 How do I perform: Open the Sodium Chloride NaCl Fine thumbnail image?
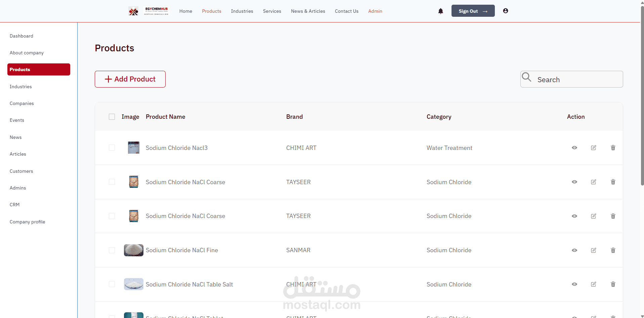[134, 250]
